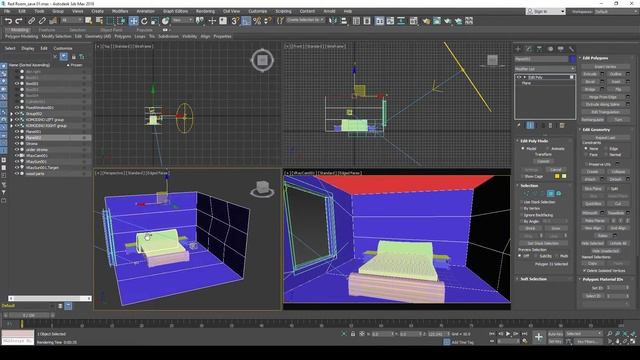
Task: Toggle Ignore Backfacing checkbox
Action: (x=522, y=215)
